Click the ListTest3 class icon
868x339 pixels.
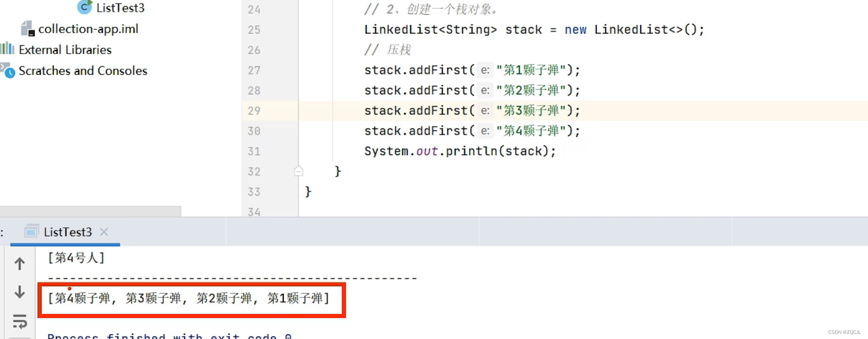(x=84, y=7)
